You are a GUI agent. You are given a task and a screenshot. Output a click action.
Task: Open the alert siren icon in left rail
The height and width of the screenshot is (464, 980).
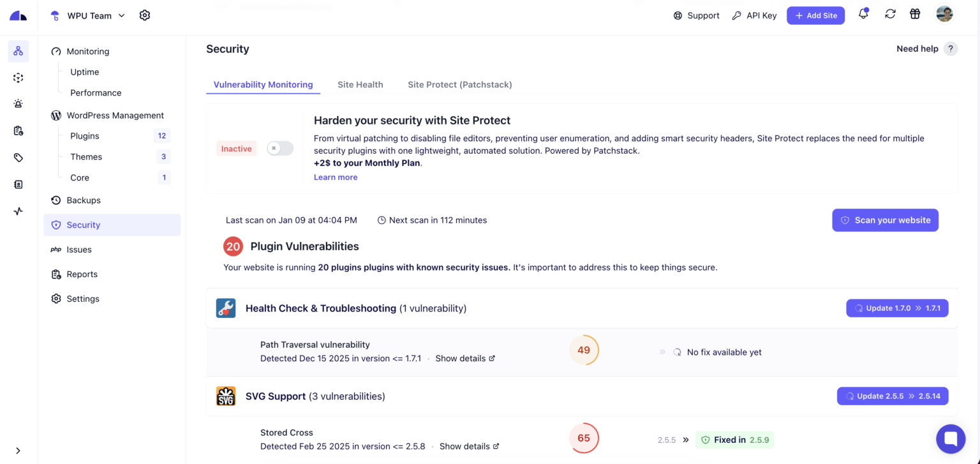pos(18,103)
